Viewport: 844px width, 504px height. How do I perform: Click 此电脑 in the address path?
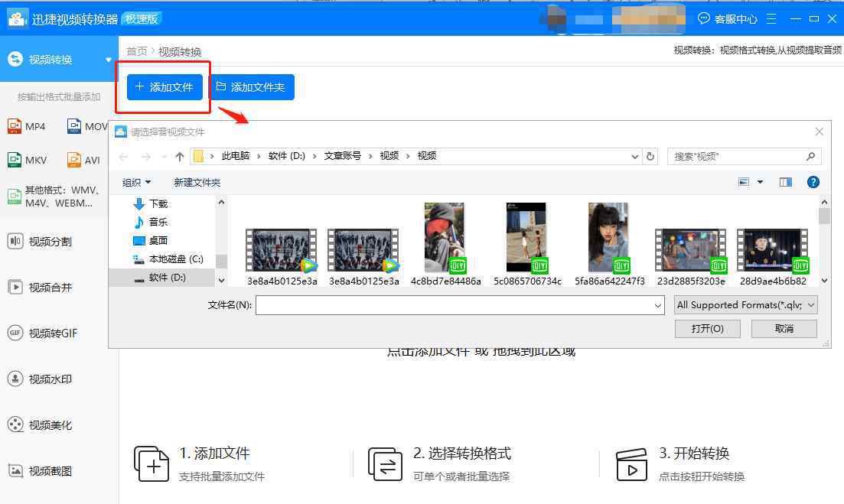tap(236, 156)
